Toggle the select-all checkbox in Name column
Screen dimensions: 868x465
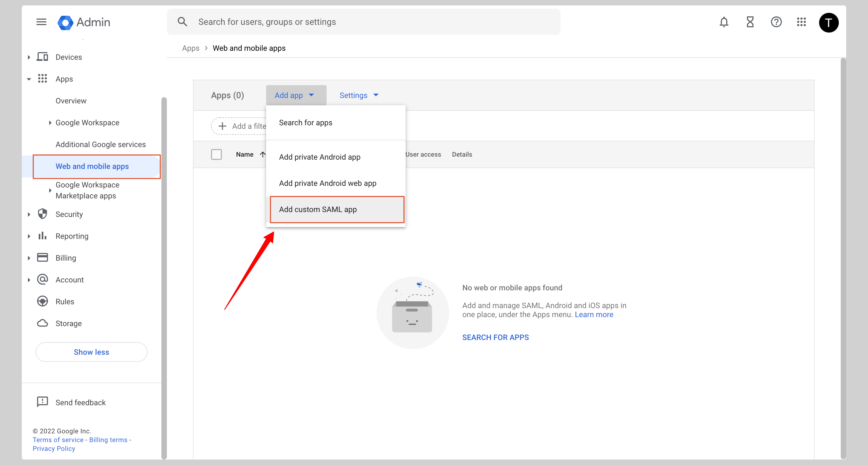coord(217,154)
